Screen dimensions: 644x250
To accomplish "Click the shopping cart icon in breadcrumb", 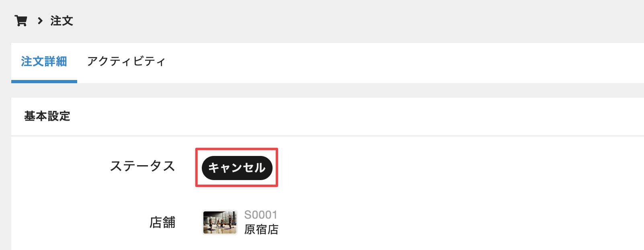I will 21,21.
